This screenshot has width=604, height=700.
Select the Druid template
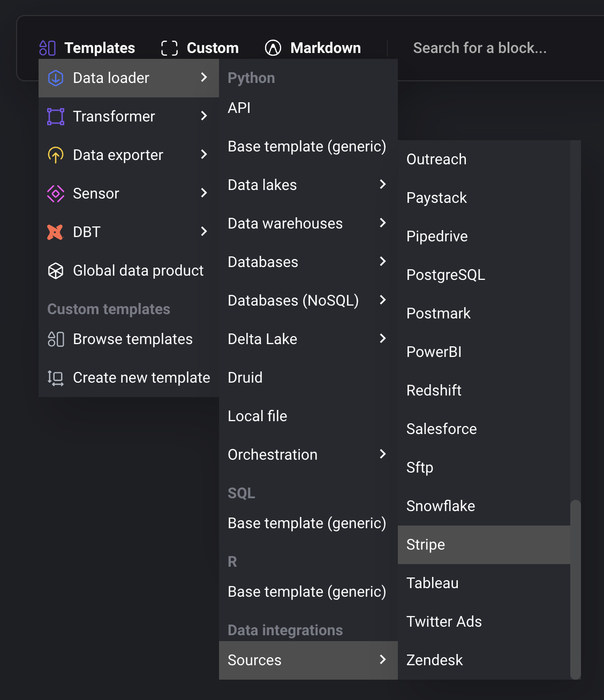(x=308, y=378)
